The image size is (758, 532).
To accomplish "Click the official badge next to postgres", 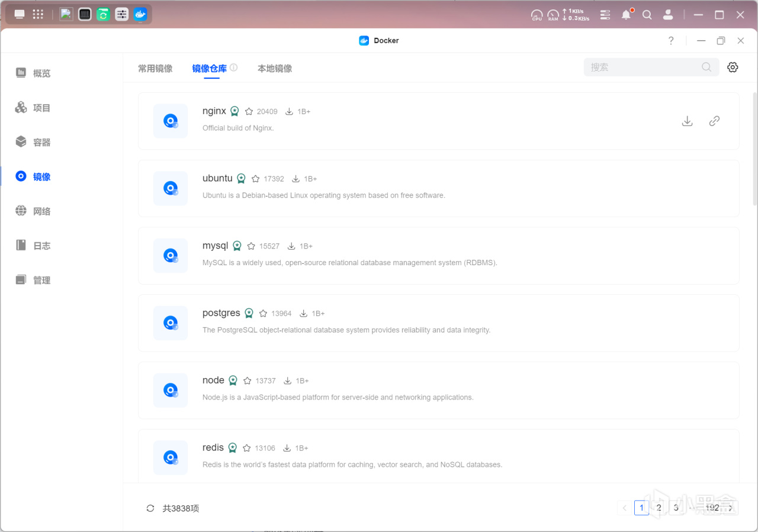I will [249, 314].
